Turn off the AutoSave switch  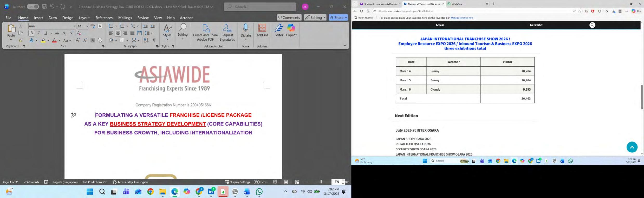click(x=33, y=7)
